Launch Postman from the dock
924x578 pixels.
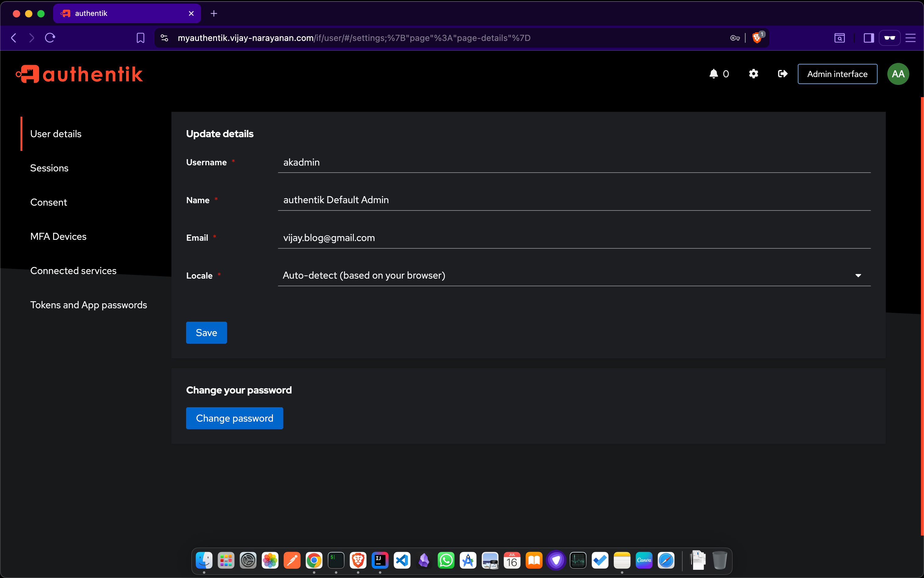(292, 560)
